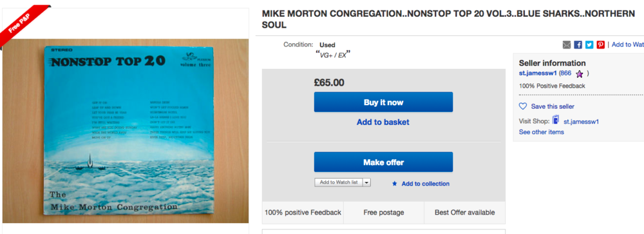This screenshot has width=644, height=234.
Task: Open See other items link
Action: coord(542,132)
